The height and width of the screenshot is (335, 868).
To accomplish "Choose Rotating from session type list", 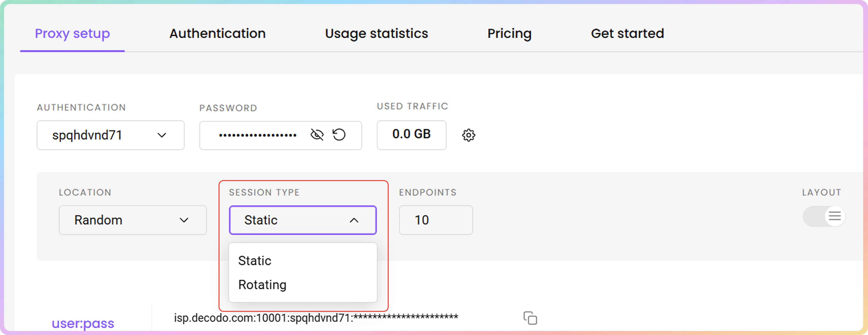I will [x=262, y=284].
